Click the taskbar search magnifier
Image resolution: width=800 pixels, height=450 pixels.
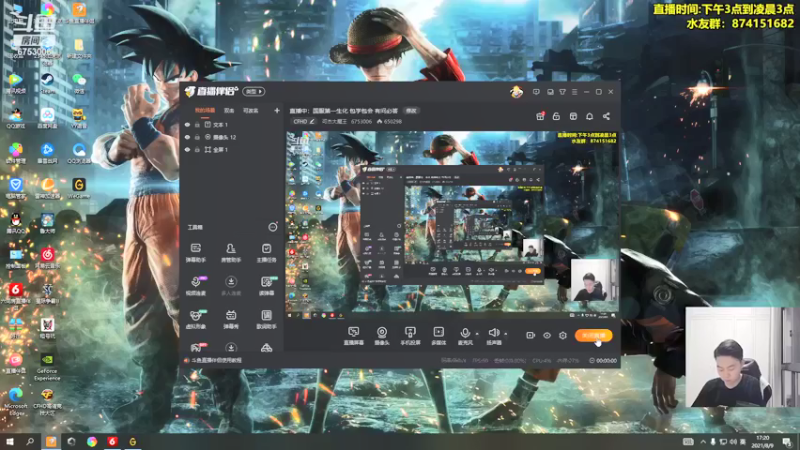pyautogui.click(x=30, y=441)
